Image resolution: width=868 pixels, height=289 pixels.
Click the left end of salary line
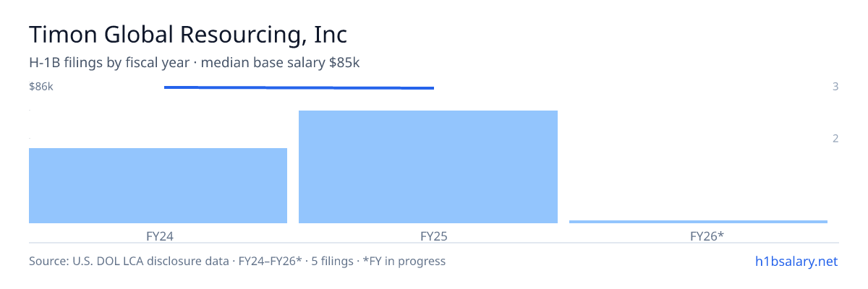click(x=166, y=87)
